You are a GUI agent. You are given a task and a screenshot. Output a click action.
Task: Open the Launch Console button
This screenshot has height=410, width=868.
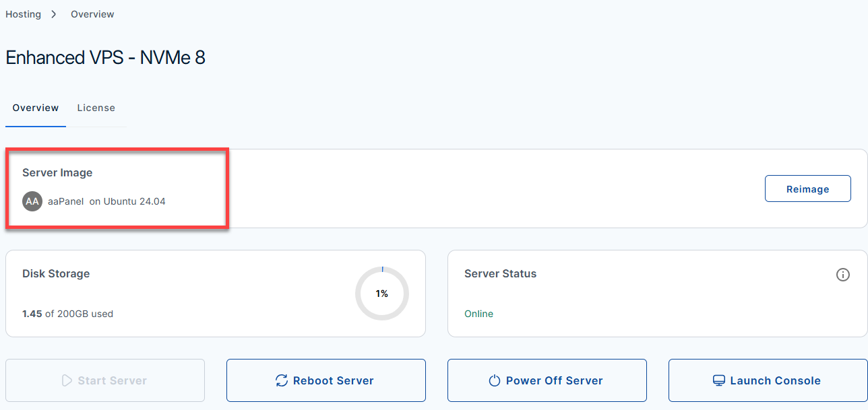click(x=768, y=380)
